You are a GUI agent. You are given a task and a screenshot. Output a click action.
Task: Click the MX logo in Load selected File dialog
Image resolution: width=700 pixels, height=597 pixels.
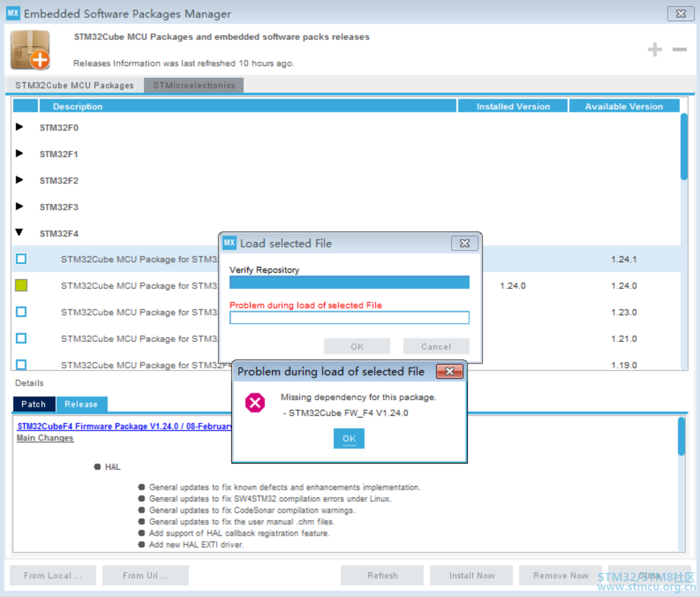pyautogui.click(x=229, y=243)
